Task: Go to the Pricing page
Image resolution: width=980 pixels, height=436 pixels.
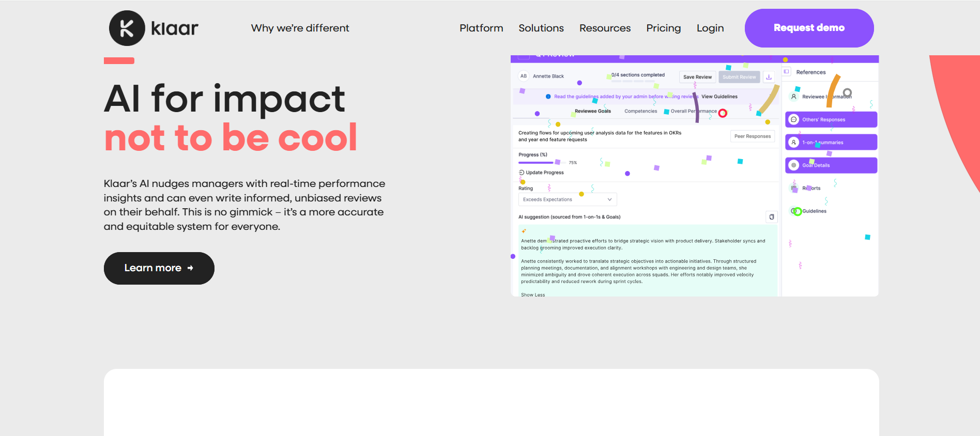Action: pos(663,28)
